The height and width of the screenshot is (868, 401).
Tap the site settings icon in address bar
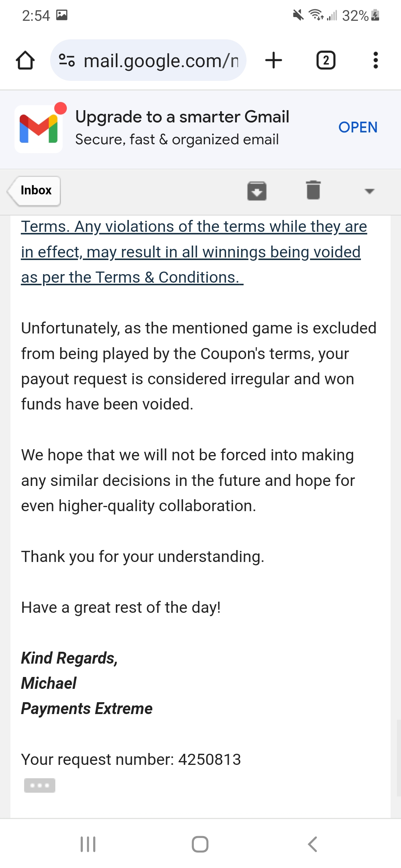(x=67, y=60)
